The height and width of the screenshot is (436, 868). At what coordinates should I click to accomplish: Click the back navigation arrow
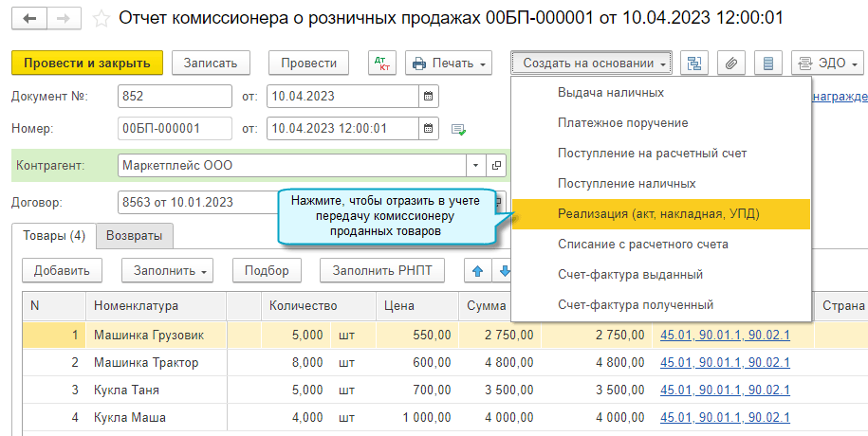coord(30,19)
